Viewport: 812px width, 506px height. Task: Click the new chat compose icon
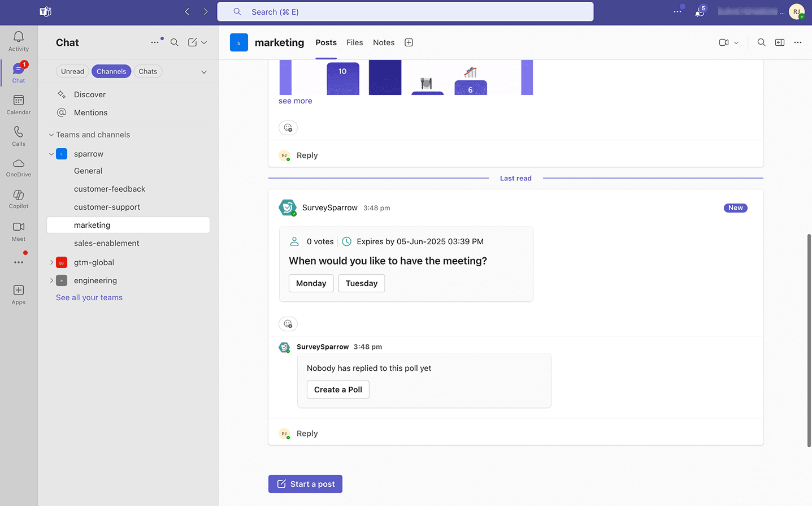[193, 42]
